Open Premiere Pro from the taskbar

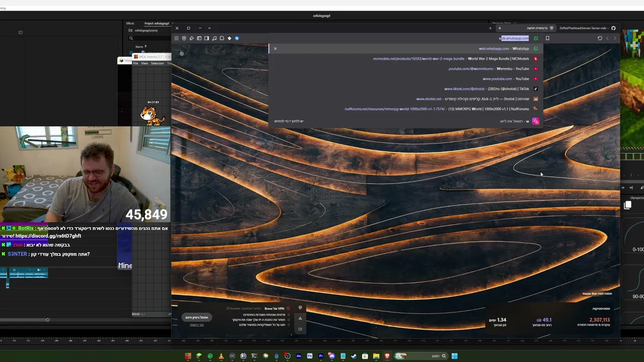[x=320, y=356]
